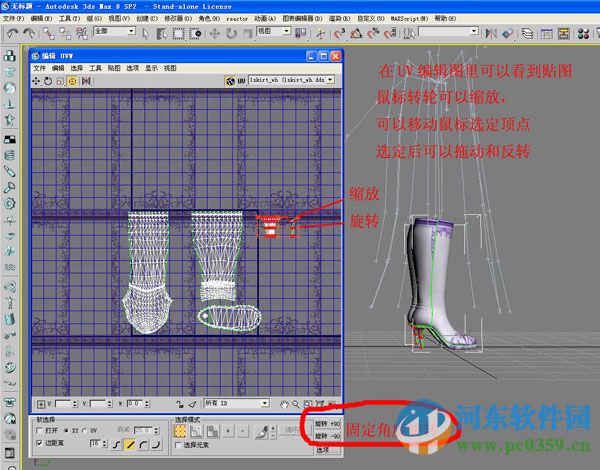Select the Bind to Space Warp tool
The height and width of the screenshot is (470, 600).
point(82,34)
